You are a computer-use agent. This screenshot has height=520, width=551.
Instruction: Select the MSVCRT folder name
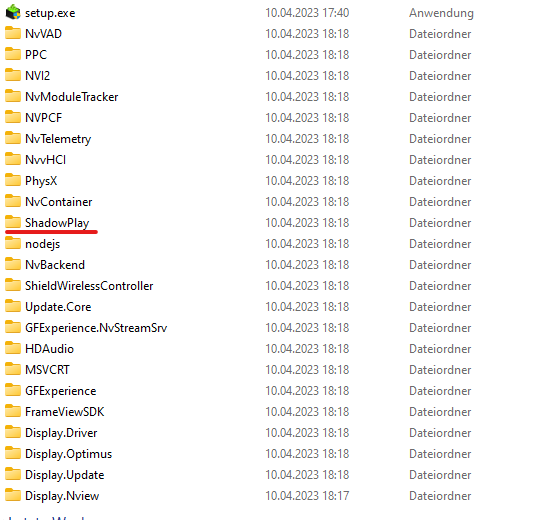coord(47,370)
